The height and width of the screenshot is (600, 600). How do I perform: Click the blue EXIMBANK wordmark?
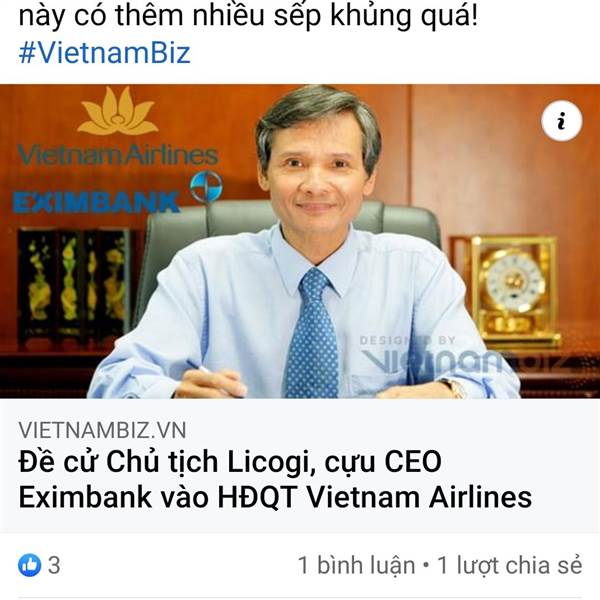[x=96, y=203]
